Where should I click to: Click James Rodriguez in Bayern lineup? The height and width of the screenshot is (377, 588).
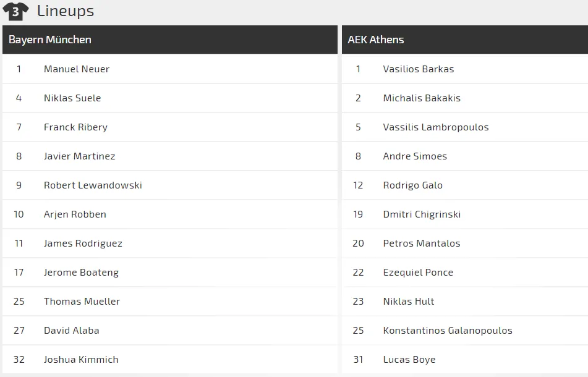(x=83, y=244)
